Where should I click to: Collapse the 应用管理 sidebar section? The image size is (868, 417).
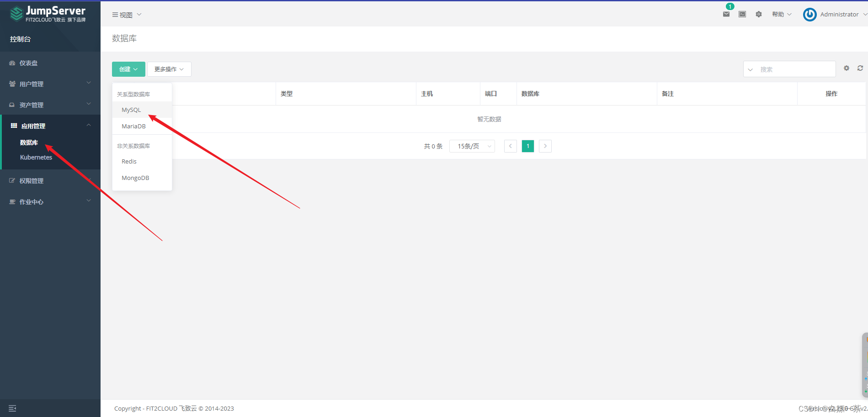[50, 126]
